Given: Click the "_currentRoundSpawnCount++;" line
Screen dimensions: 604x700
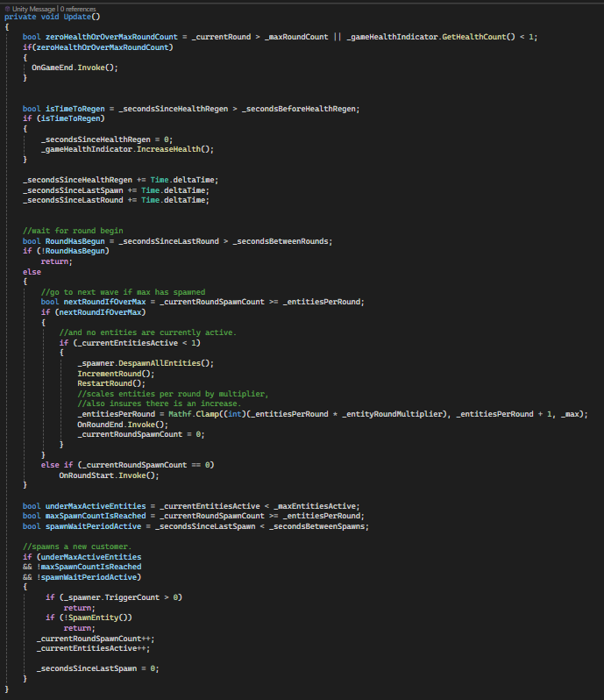Looking at the screenshot, I should (x=96, y=639).
